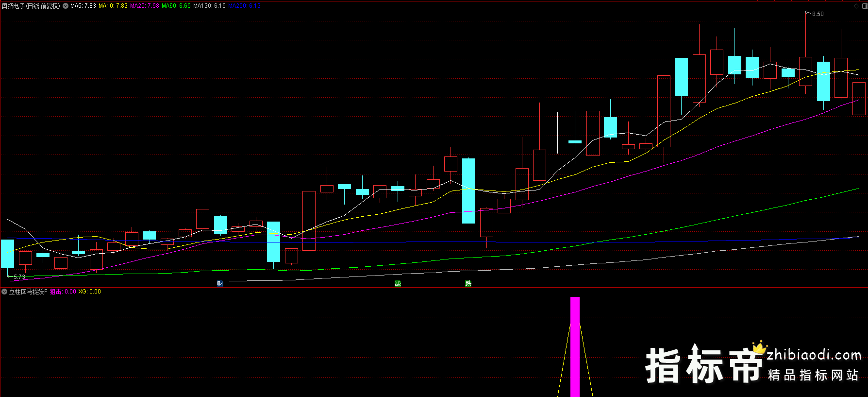The image size is (868, 397).
Task: Click the diamond icon in the chart's top-right corner
Action: [856, 6]
